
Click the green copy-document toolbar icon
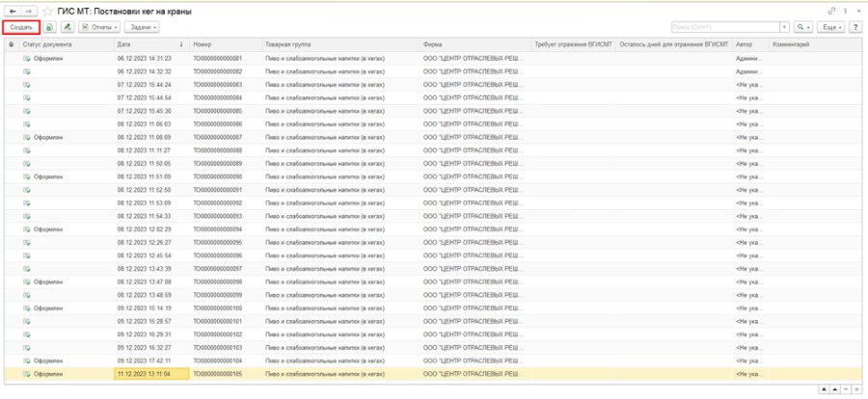point(50,27)
